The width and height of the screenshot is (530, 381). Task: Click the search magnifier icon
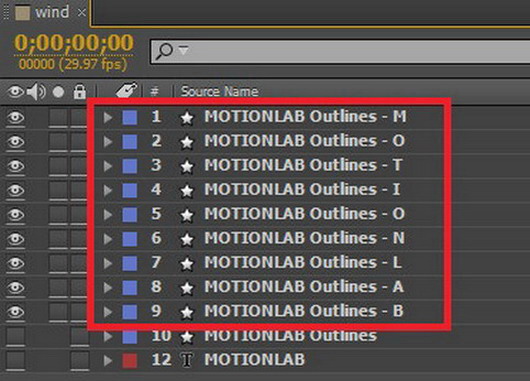165,51
